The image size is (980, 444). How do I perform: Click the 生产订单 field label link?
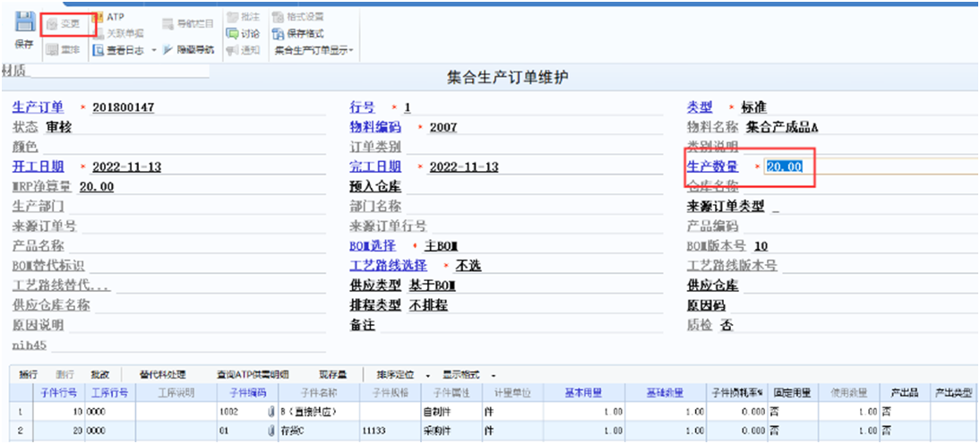pyautogui.click(x=39, y=107)
